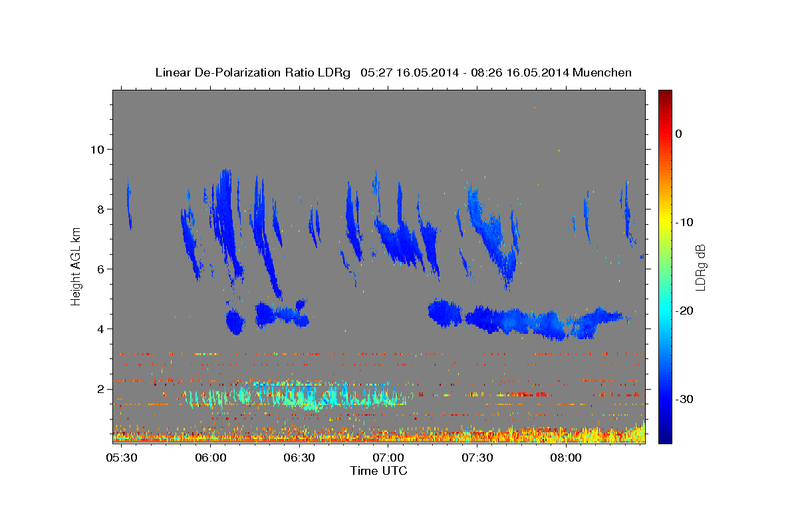
Task: Select the 'Muenchen' location text in the title
Action: pos(602,72)
